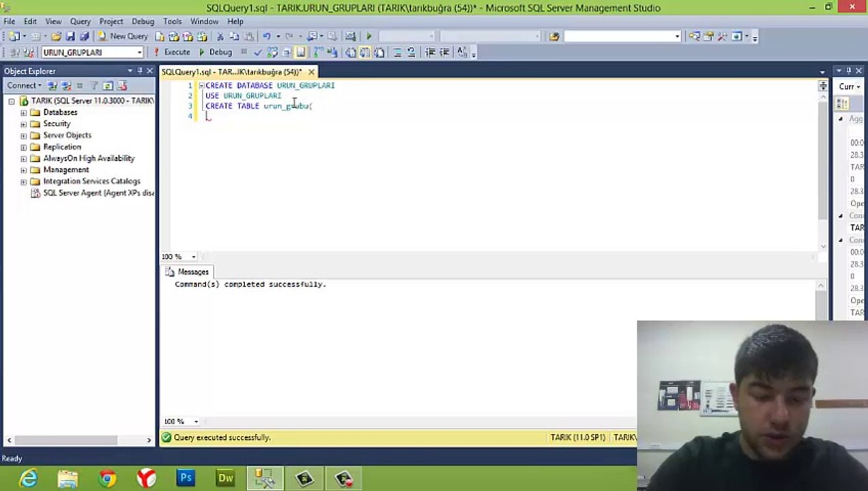The width and height of the screenshot is (868, 491).
Task: Collapse the TARIK server node
Action: pos(12,101)
